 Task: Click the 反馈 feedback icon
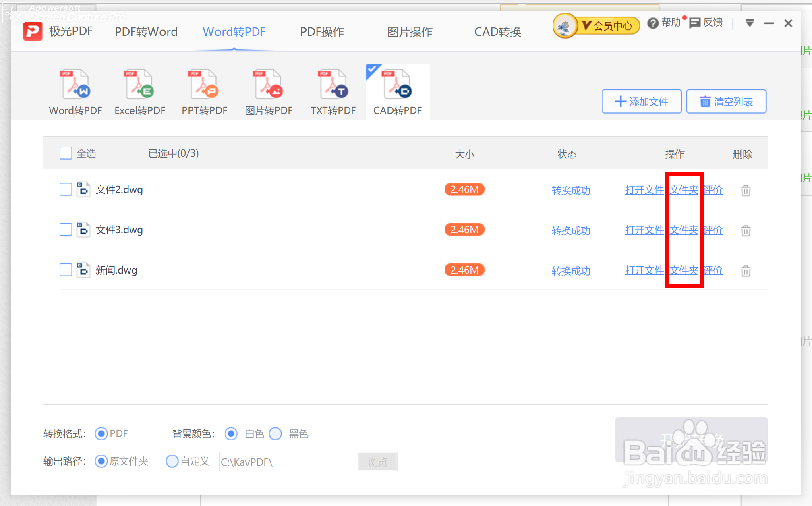tap(695, 23)
